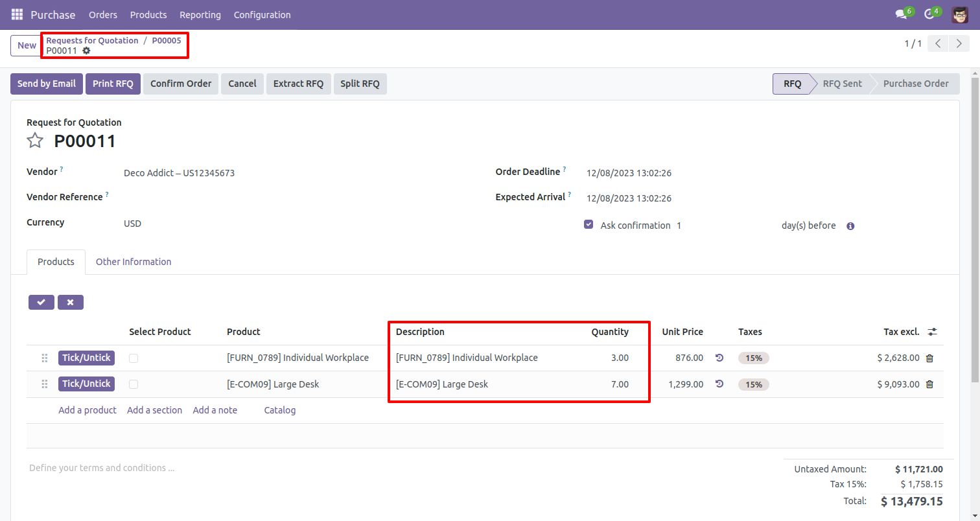Open the Configuration menu
The height and width of the screenshot is (521, 980).
click(262, 14)
